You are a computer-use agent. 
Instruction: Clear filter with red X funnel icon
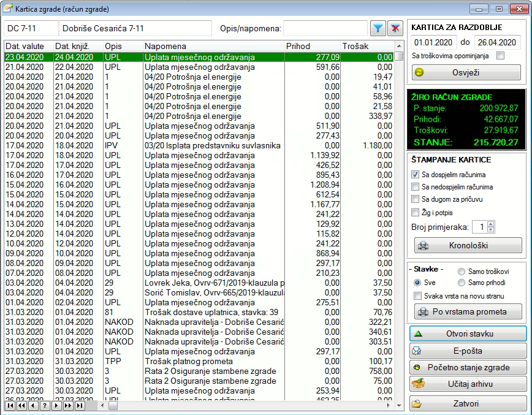pos(395,28)
